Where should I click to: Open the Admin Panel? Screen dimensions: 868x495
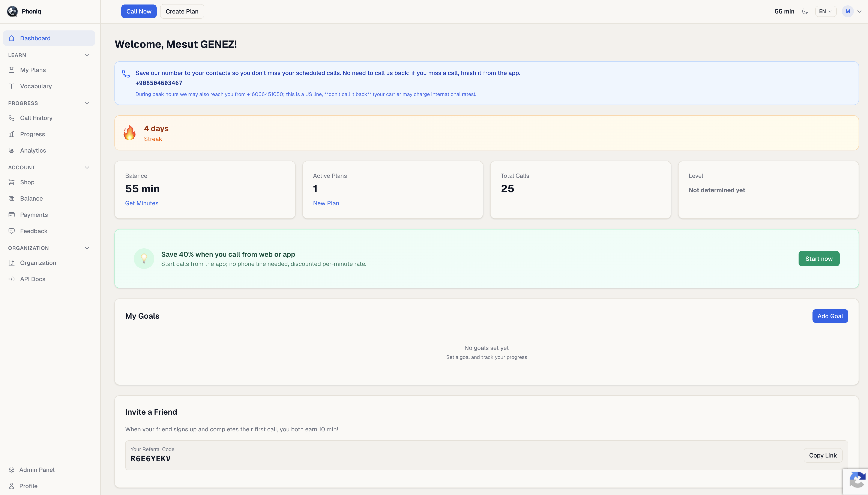click(x=49, y=469)
